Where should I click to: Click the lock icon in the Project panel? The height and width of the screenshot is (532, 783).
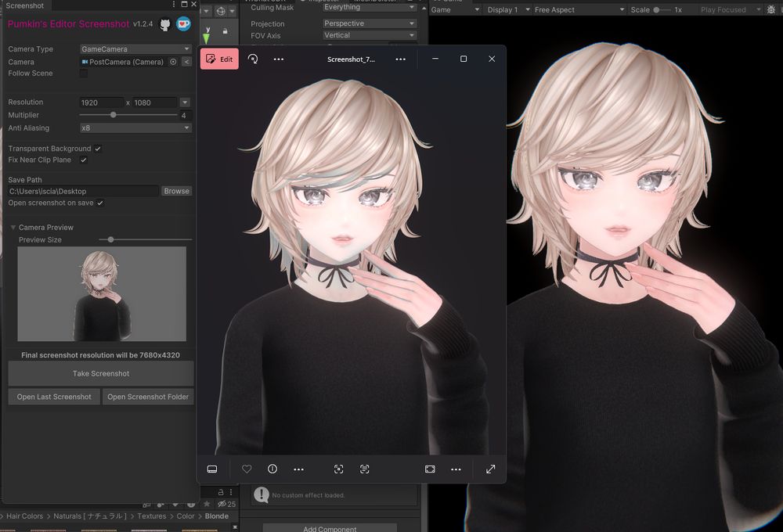(221, 492)
